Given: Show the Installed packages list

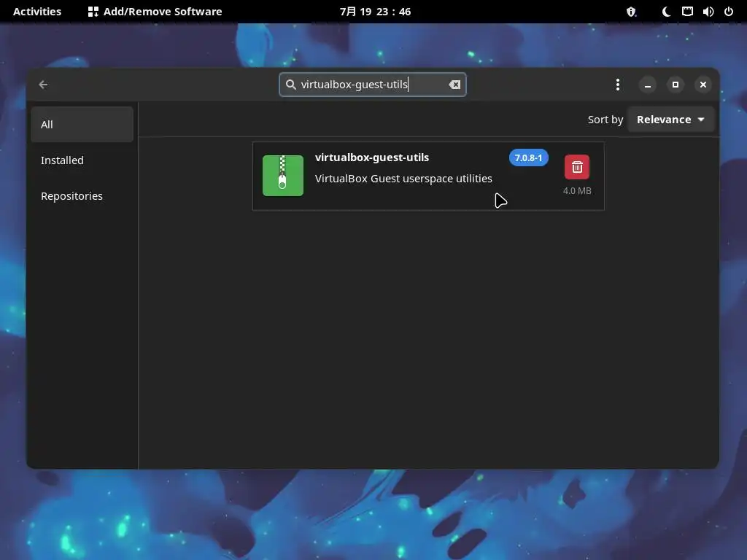Looking at the screenshot, I should pyautogui.click(x=82, y=160).
